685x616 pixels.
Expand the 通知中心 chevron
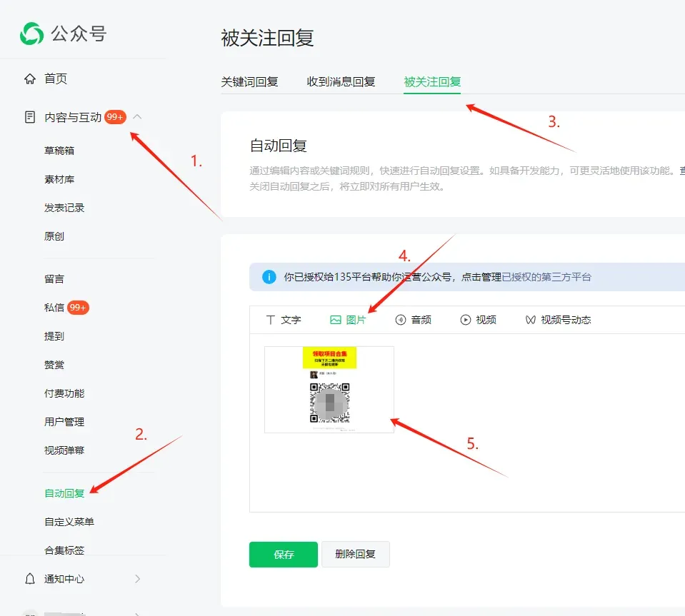click(x=138, y=579)
